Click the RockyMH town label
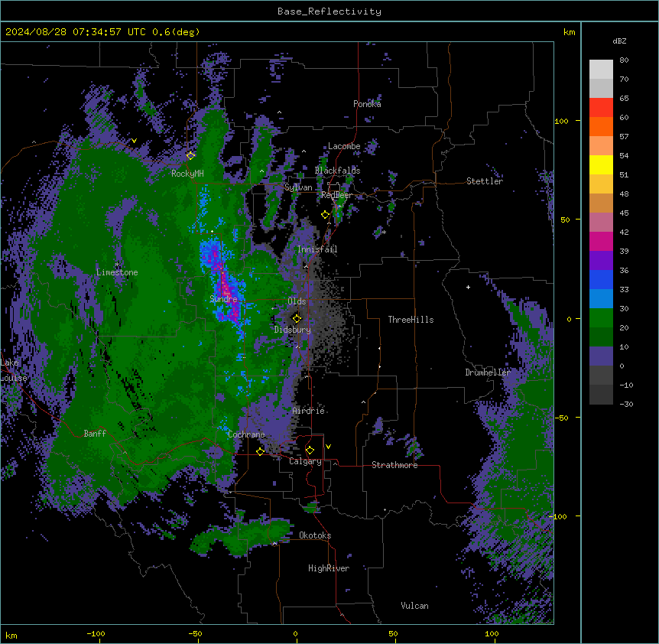659x644 pixels. click(187, 174)
